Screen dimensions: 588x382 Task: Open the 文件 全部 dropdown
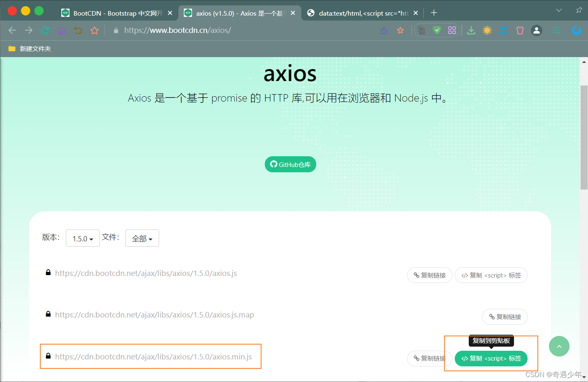(x=142, y=238)
